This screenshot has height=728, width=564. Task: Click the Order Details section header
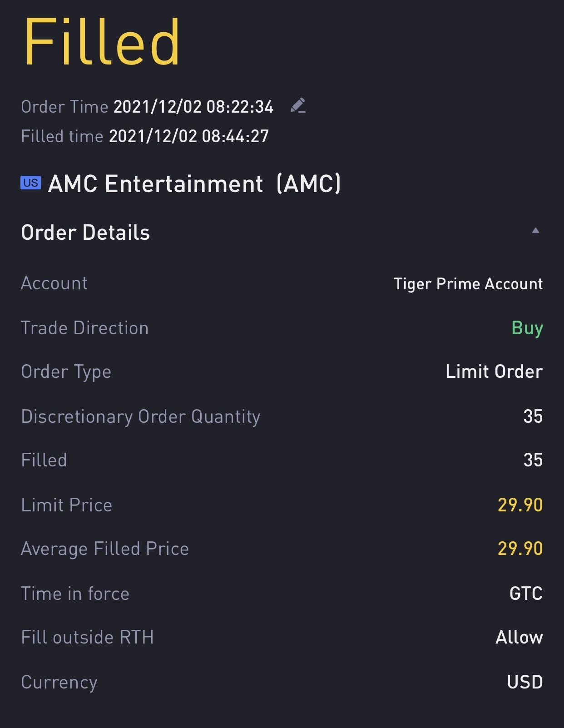coord(85,233)
